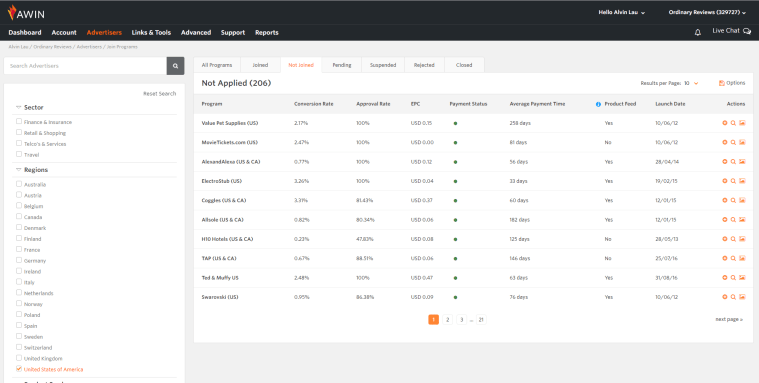Switch to the All Programs tab
Screen dimensions: 759x383
tap(217, 65)
